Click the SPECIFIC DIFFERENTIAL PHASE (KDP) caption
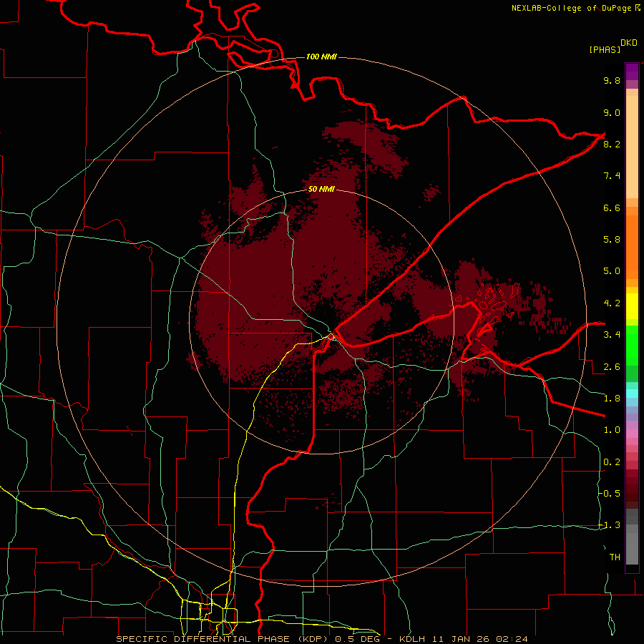The image size is (644, 644). tap(223, 639)
